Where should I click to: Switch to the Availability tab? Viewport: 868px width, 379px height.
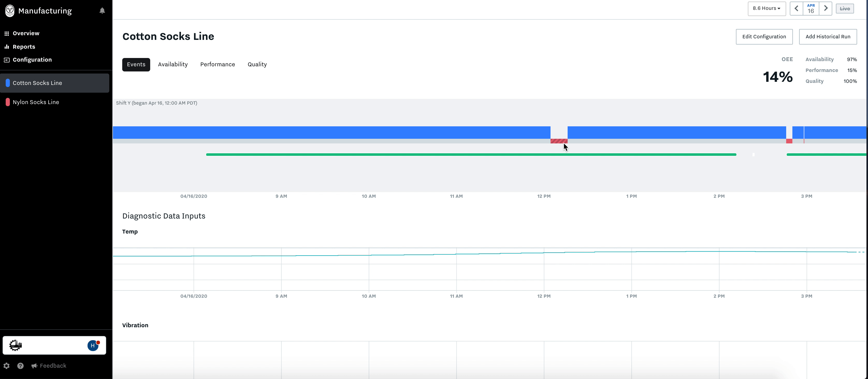173,64
